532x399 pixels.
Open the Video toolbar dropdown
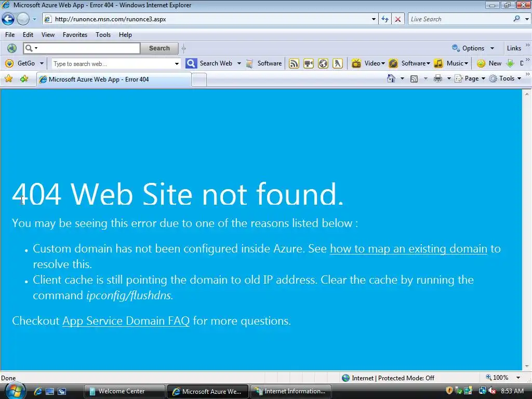[x=368, y=63]
